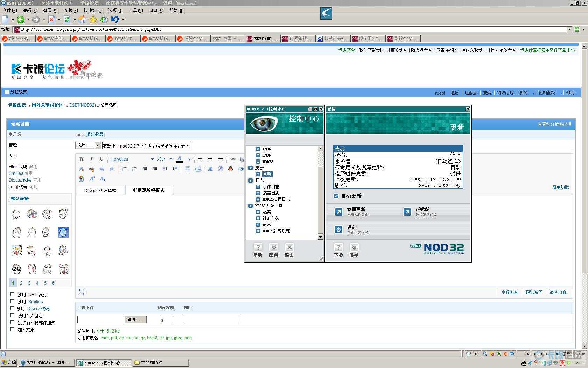Click the post title input field
This screenshot has height=368, width=588.
point(147,145)
